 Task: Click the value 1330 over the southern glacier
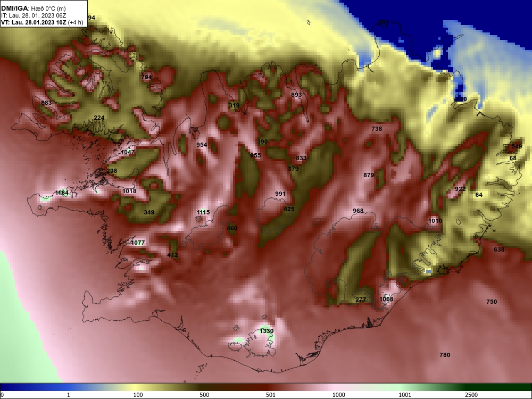pyautogui.click(x=267, y=331)
